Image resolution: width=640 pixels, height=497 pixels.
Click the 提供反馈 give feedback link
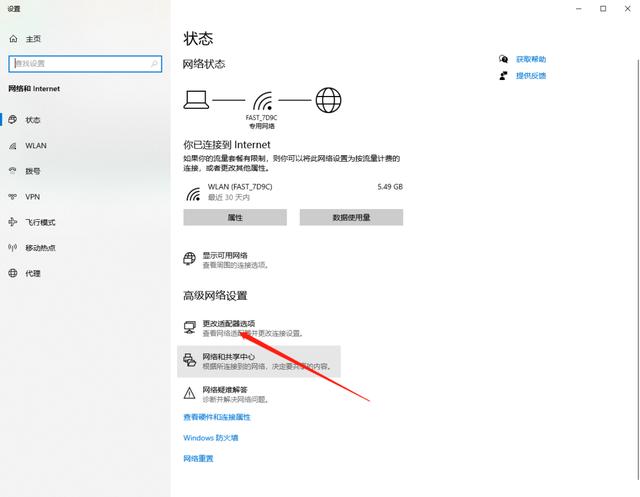(x=530, y=75)
